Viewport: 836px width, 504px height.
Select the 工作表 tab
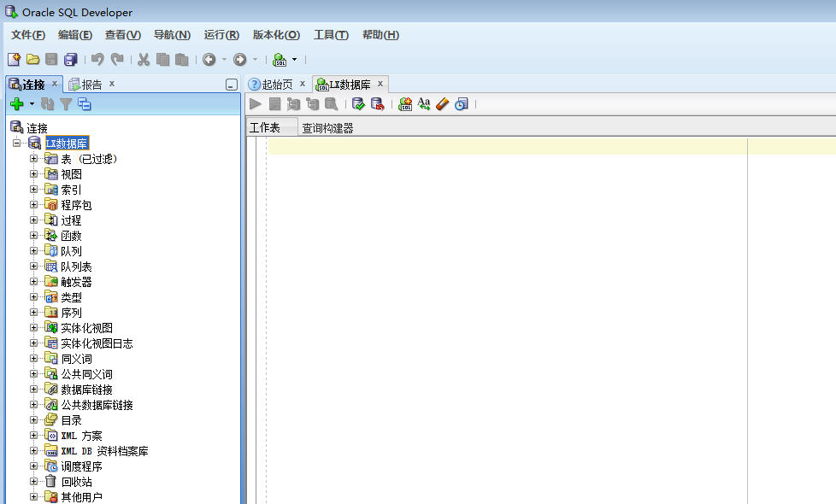pyautogui.click(x=264, y=128)
